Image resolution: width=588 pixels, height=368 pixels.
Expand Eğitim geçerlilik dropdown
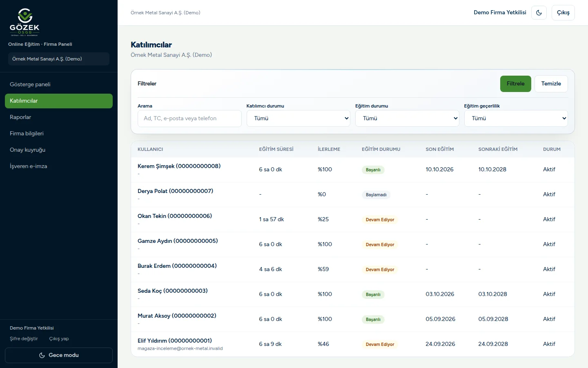(x=516, y=119)
